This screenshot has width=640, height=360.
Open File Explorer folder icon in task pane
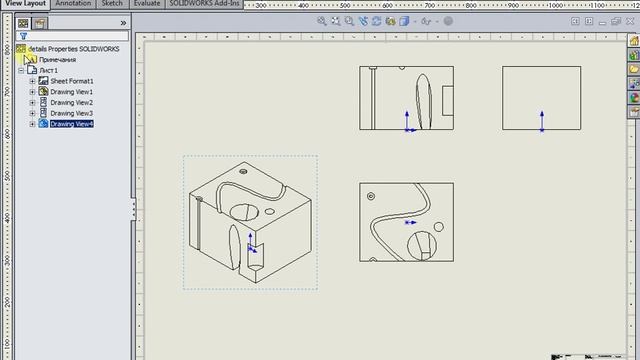click(x=634, y=69)
